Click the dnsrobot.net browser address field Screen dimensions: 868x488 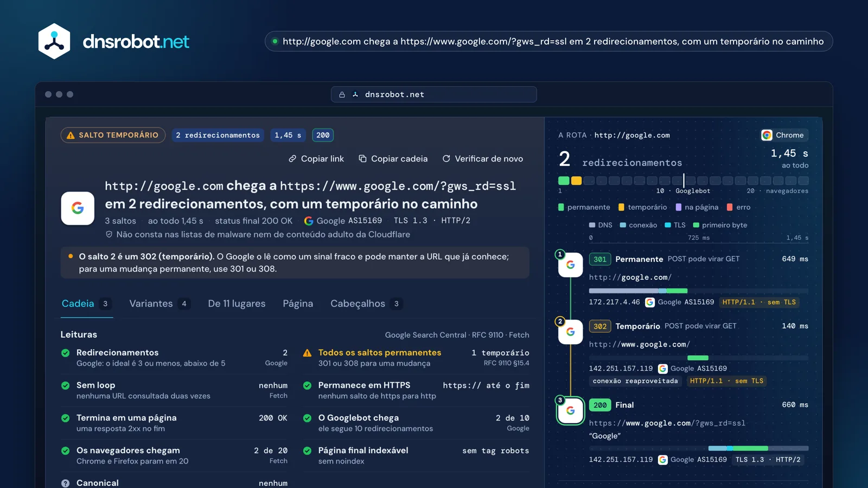(x=434, y=94)
